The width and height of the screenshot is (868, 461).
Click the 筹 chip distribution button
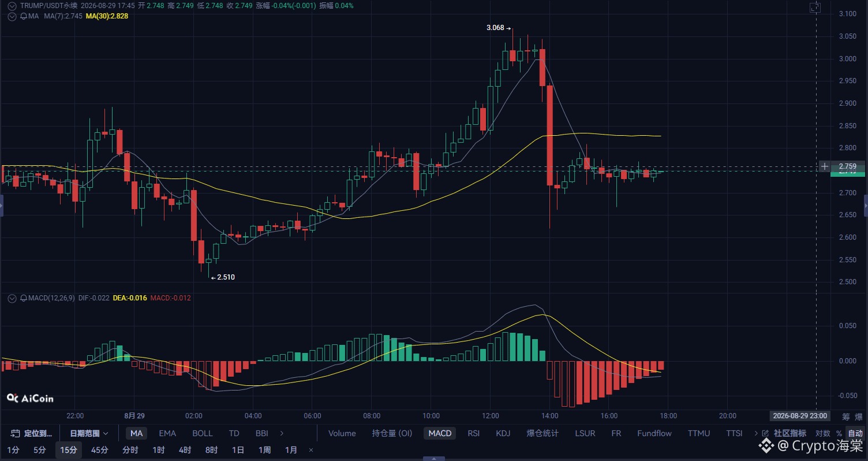pos(846,416)
